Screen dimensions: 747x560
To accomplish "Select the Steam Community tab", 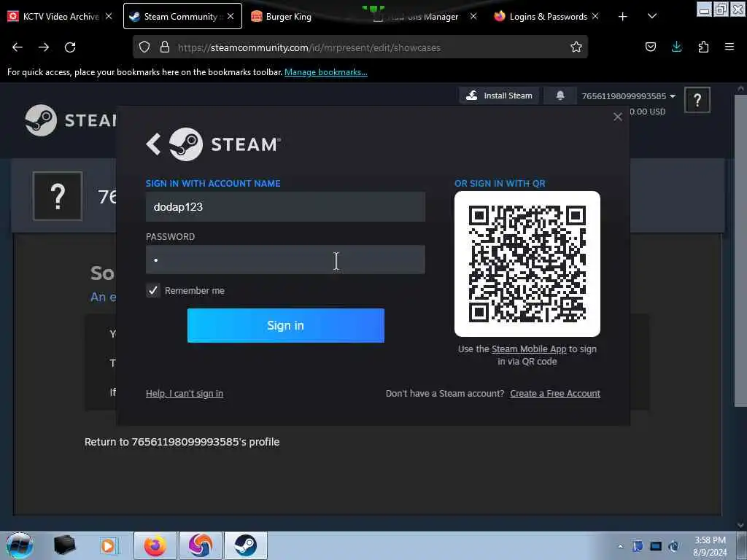I will pos(182,16).
